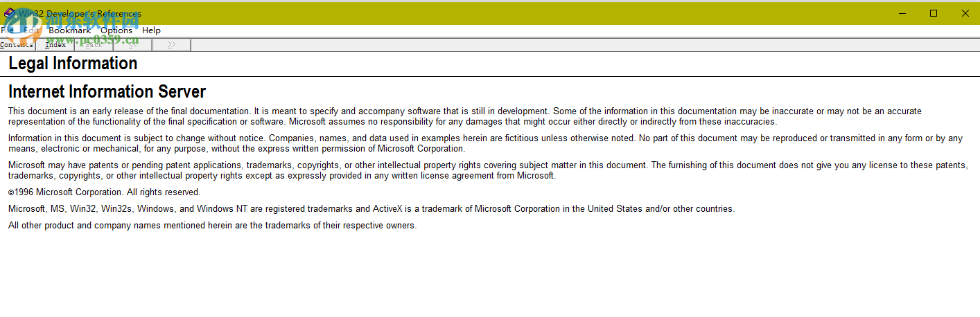Click the >> browse forward button
980x317 pixels.
171,45
